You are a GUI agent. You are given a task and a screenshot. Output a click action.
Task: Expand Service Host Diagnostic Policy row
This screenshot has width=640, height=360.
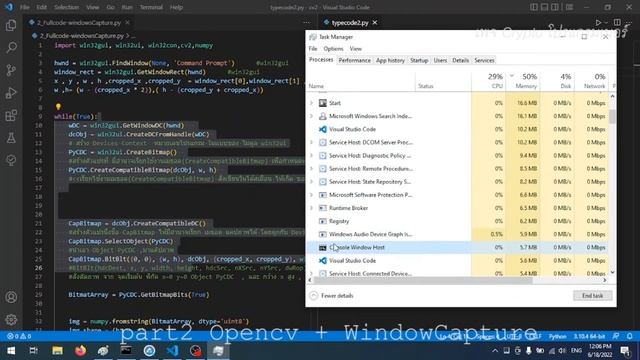pos(312,156)
